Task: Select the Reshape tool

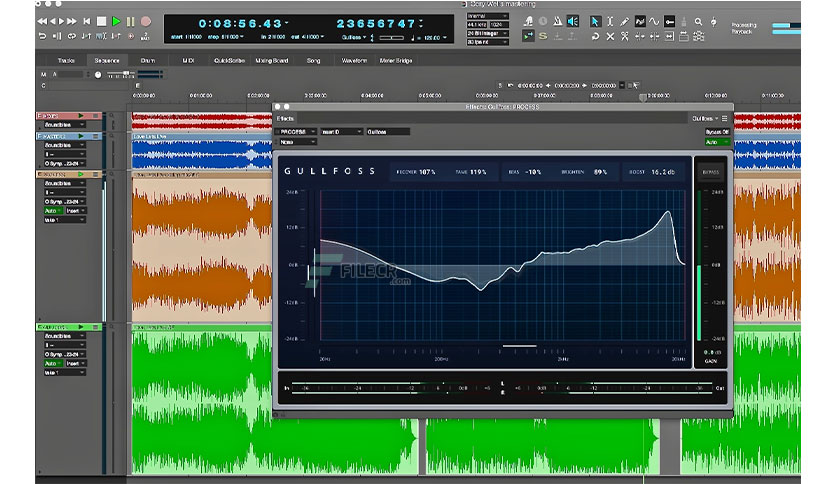Action: coord(640,21)
